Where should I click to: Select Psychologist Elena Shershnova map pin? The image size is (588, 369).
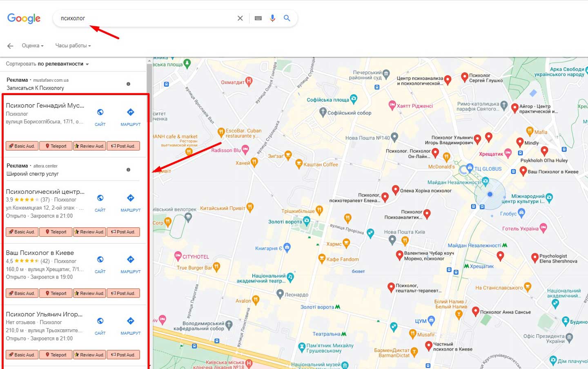pyautogui.click(x=535, y=257)
